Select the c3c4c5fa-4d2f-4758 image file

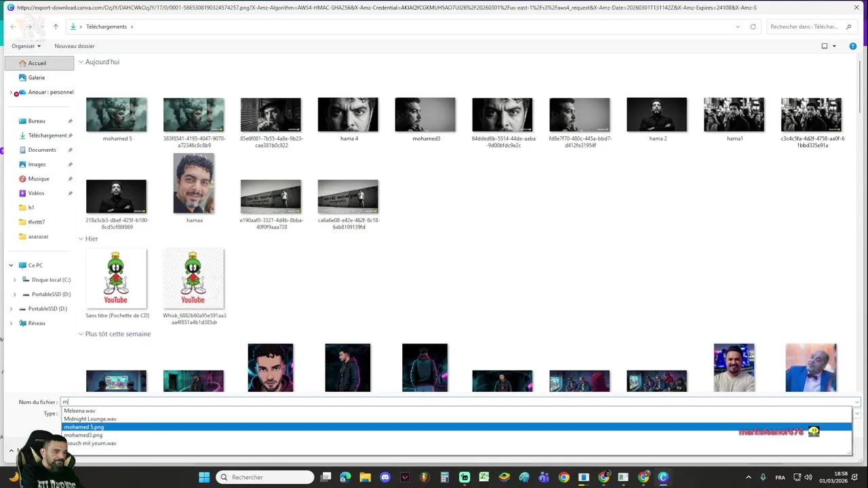(811, 123)
